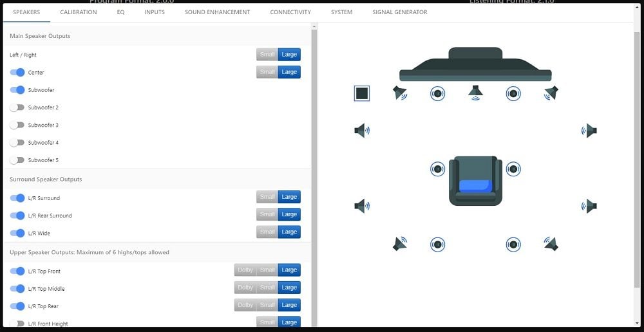Screen dimensions: 644x332
Task: Open the Calibration tab
Action: (x=79, y=12)
